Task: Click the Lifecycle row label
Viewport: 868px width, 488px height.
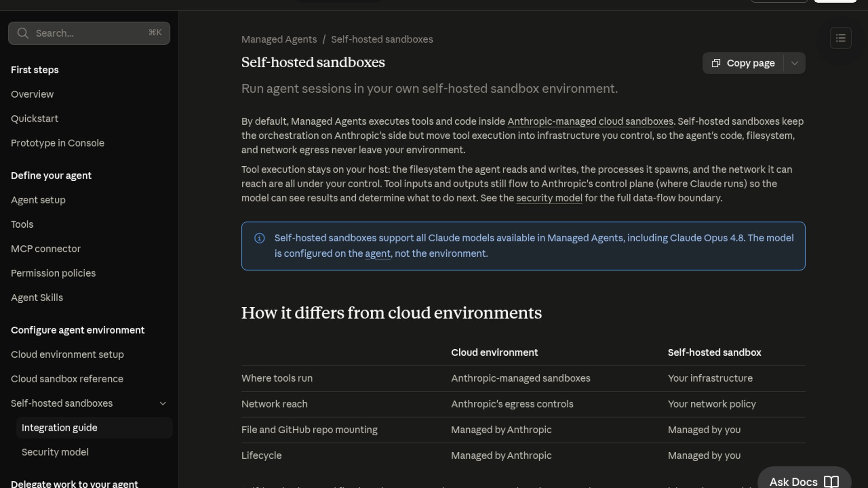Action: pyautogui.click(x=261, y=456)
